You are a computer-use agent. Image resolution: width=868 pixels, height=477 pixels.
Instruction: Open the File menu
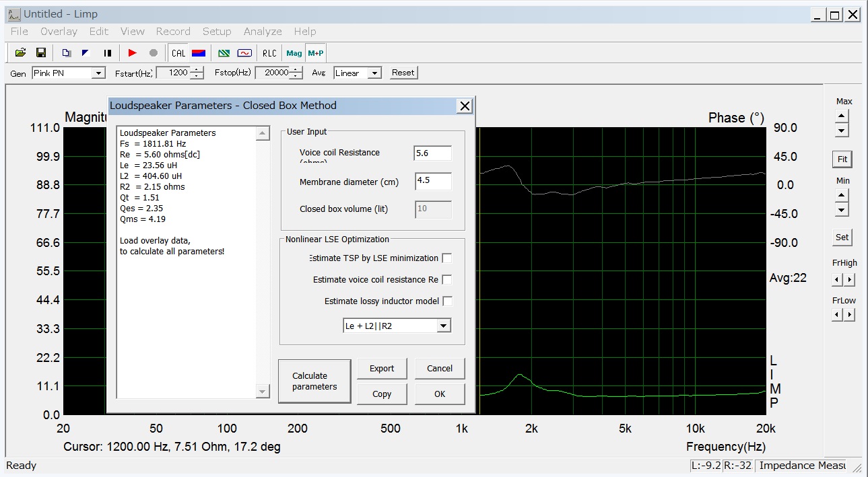point(20,31)
